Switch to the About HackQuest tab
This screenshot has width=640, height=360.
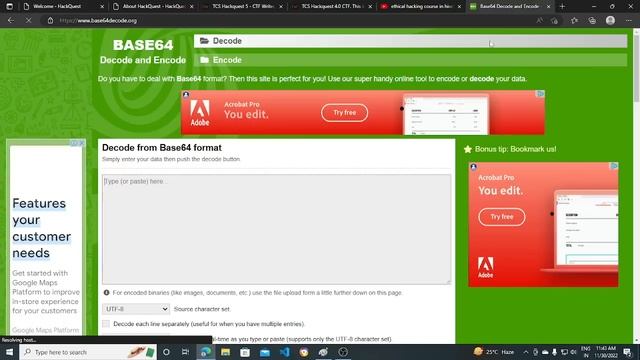[153, 7]
